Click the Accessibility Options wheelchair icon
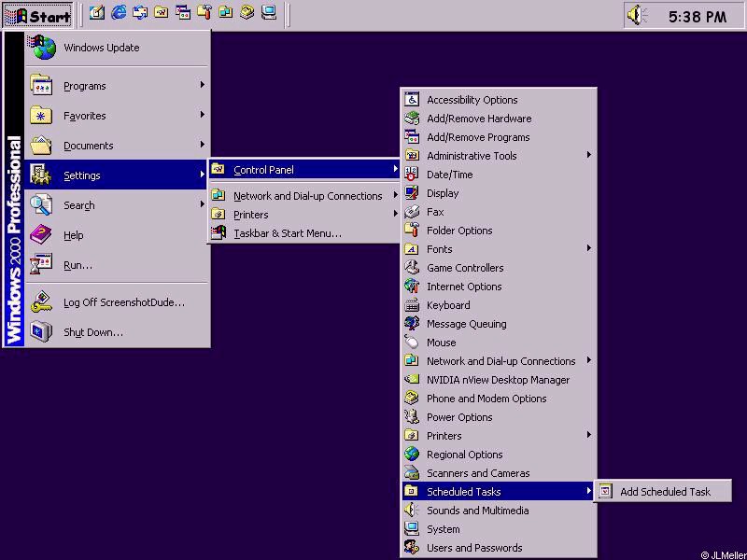The width and height of the screenshot is (747, 560). point(412,100)
